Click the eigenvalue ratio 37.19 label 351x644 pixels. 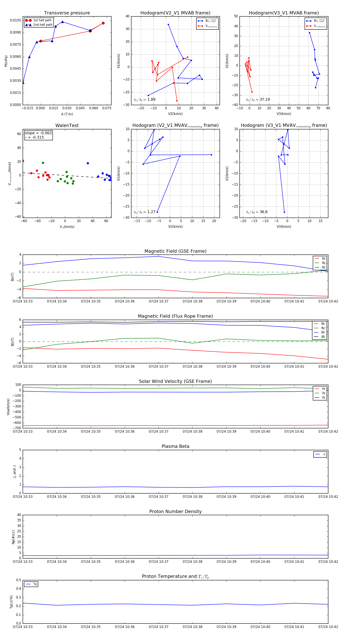[258, 100]
